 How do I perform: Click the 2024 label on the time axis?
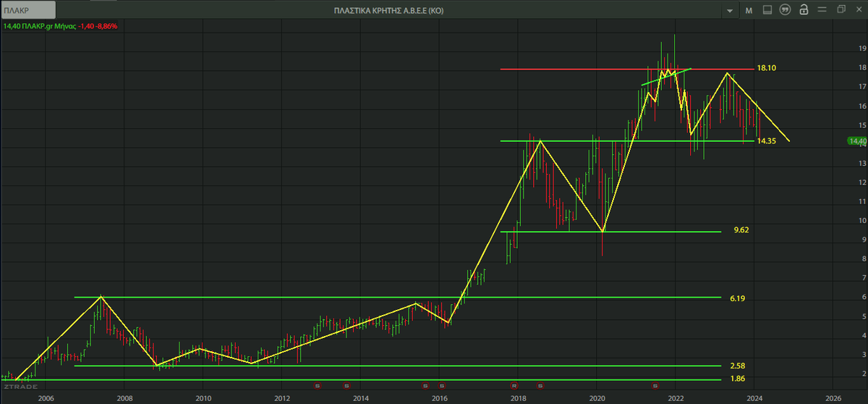(754, 397)
